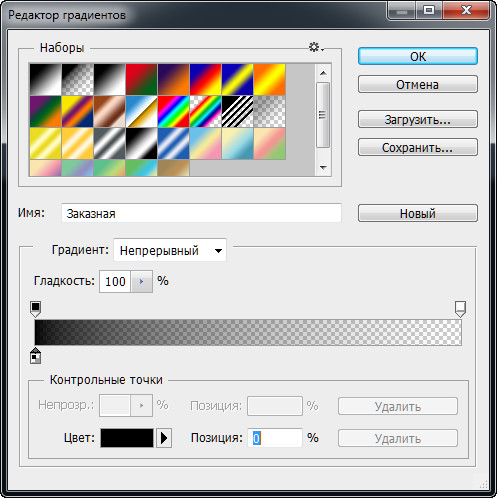The width and height of the screenshot is (497, 498).
Task: Open the Градиент type dropdown Непрерывный
Action: [170, 250]
